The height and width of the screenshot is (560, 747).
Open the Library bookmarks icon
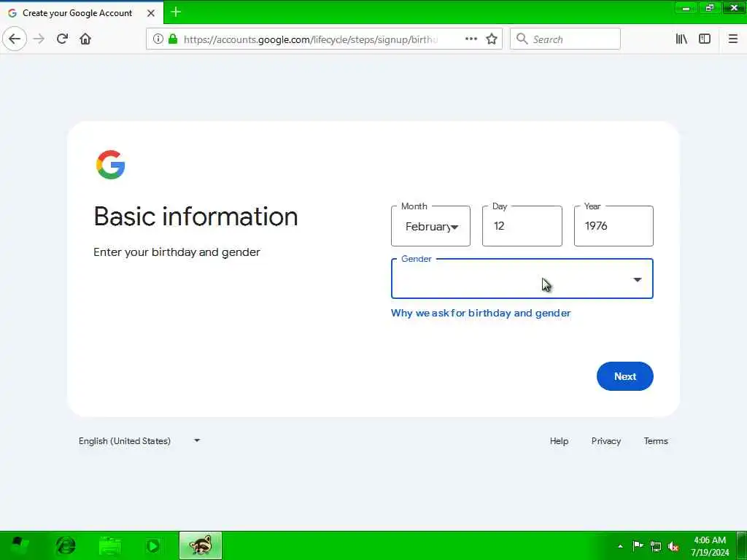coord(681,39)
